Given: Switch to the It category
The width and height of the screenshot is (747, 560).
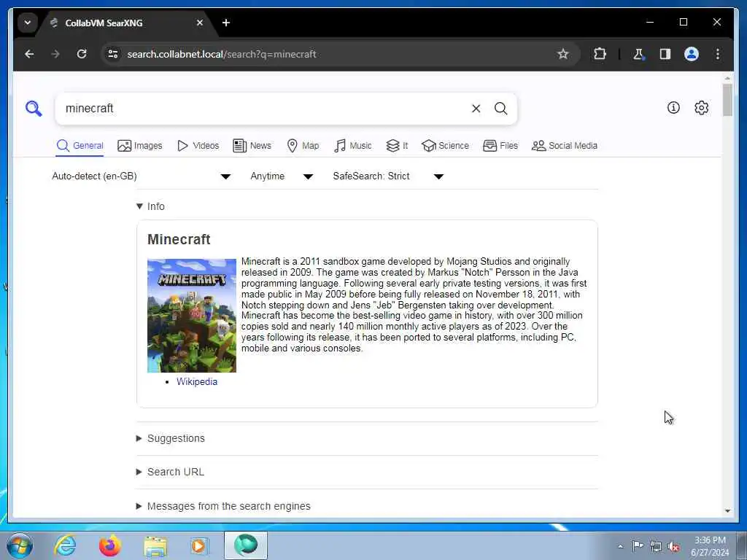Looking at the screenshot, I should click(398, 146).
